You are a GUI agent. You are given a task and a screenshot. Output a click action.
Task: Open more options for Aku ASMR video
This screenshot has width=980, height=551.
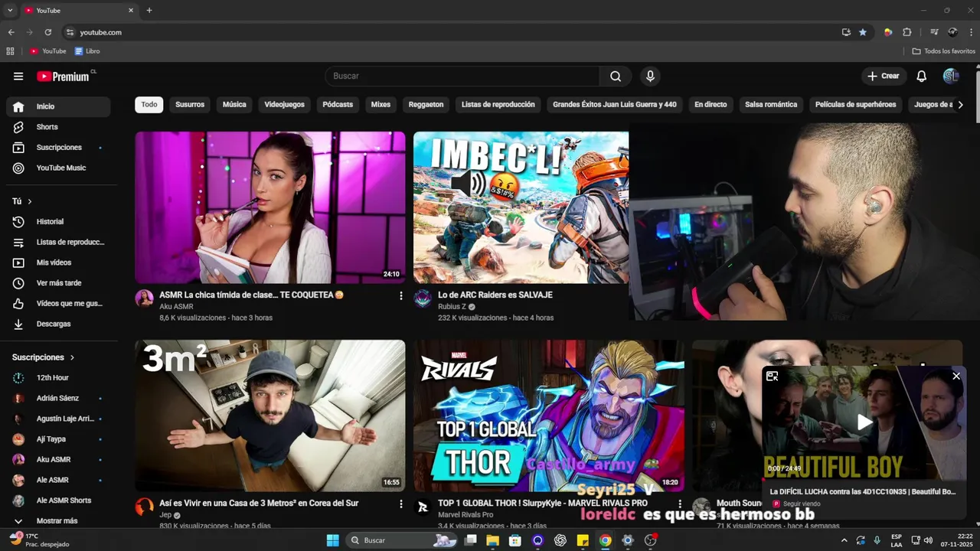(x=400, y=295)
